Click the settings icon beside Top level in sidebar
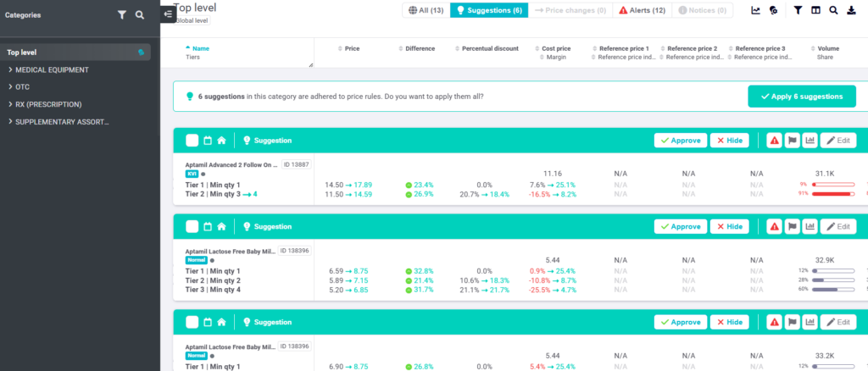This screenshot has width=868, height=371. 142,53
